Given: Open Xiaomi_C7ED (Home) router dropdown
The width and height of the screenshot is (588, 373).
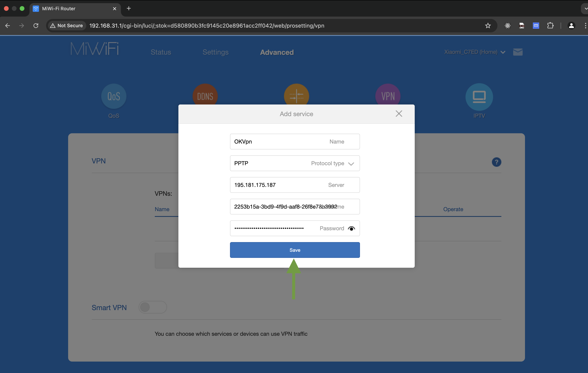Looking at the screenshot, I should pos(474,52).
